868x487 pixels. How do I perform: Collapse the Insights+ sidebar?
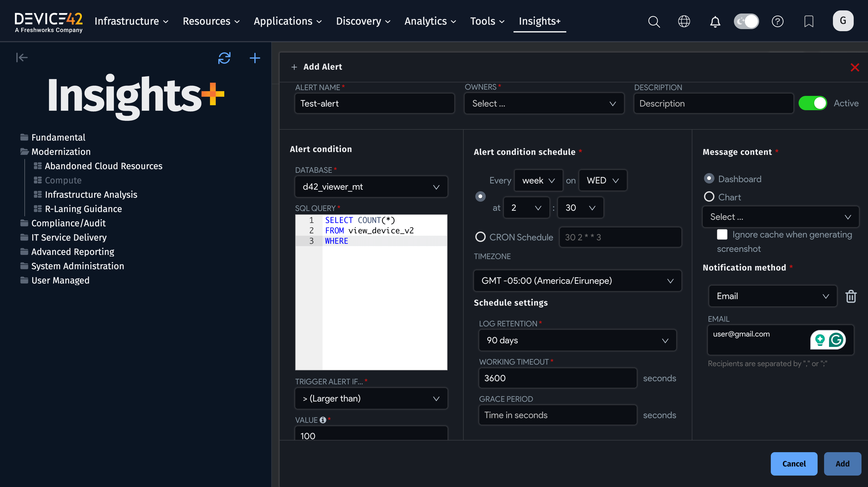22,57
